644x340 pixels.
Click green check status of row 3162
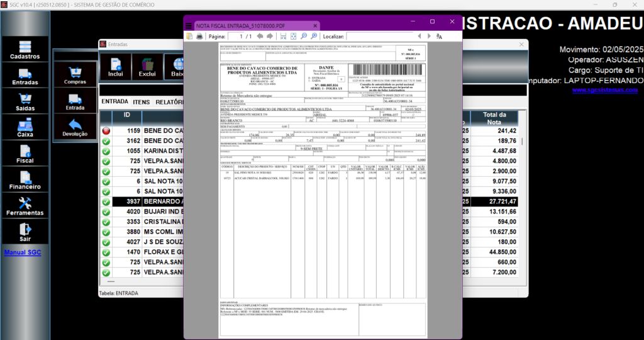click(x=106, y=141)
